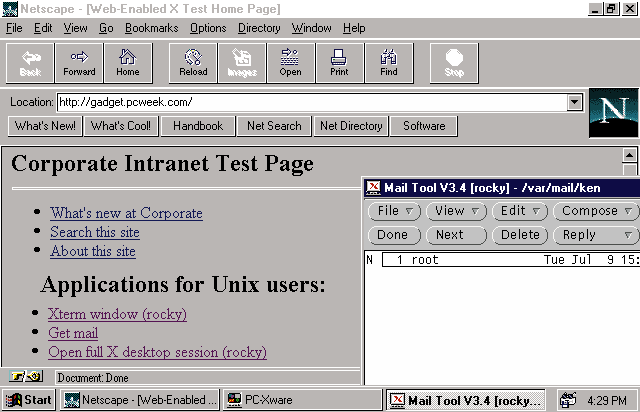Select Mail Tool V3.4 taskbar button
The image size is (640, 412).
(466, 400)
